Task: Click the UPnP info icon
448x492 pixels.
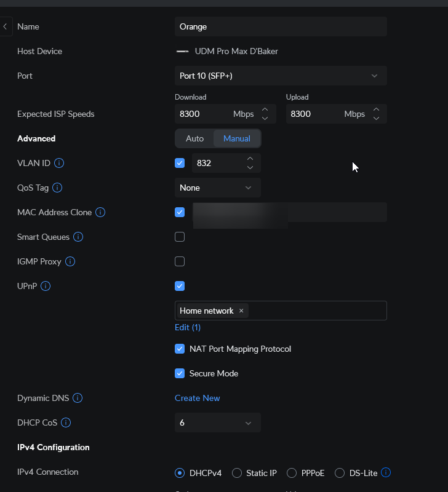Action: point(46,286)
